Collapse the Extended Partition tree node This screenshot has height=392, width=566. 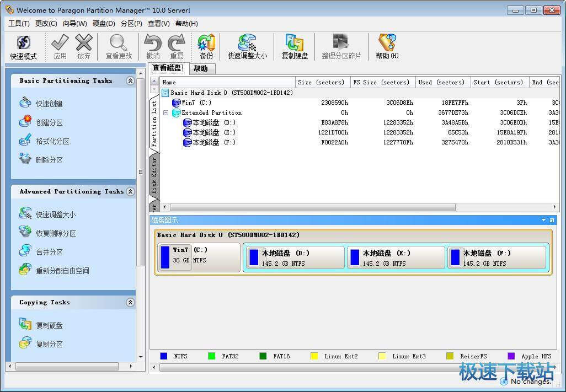click(165, 112)
